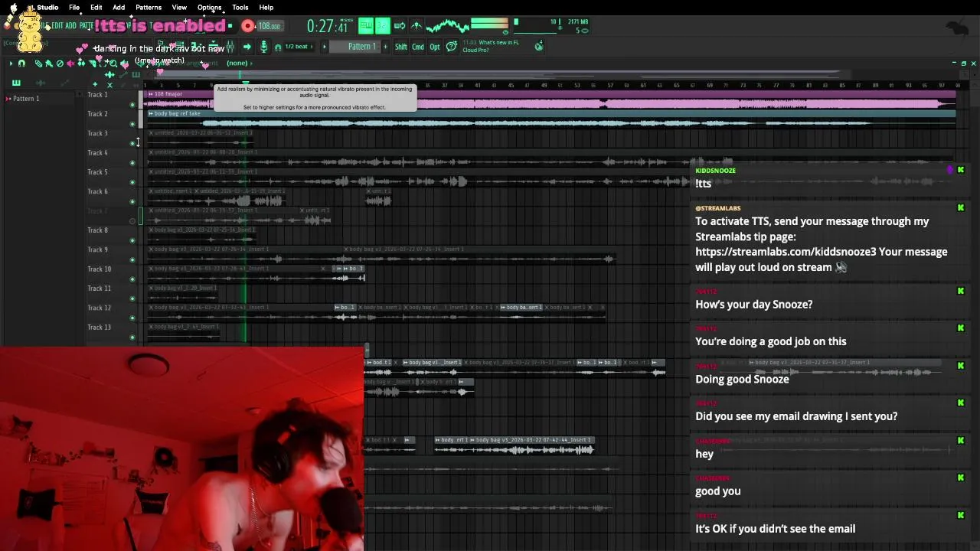
Task: Toggle the Track 4 mute dot
Action: point(132,162)
